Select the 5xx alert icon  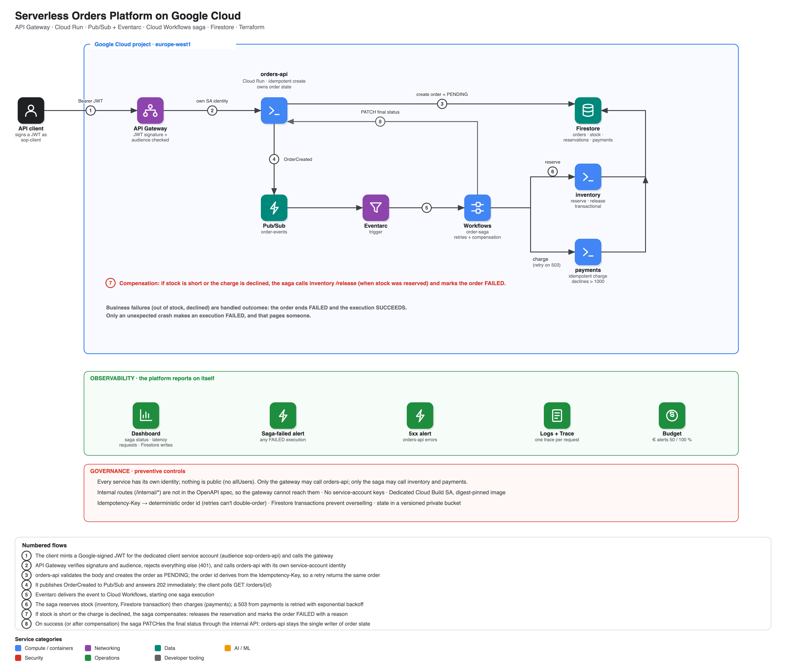point(420,415)
